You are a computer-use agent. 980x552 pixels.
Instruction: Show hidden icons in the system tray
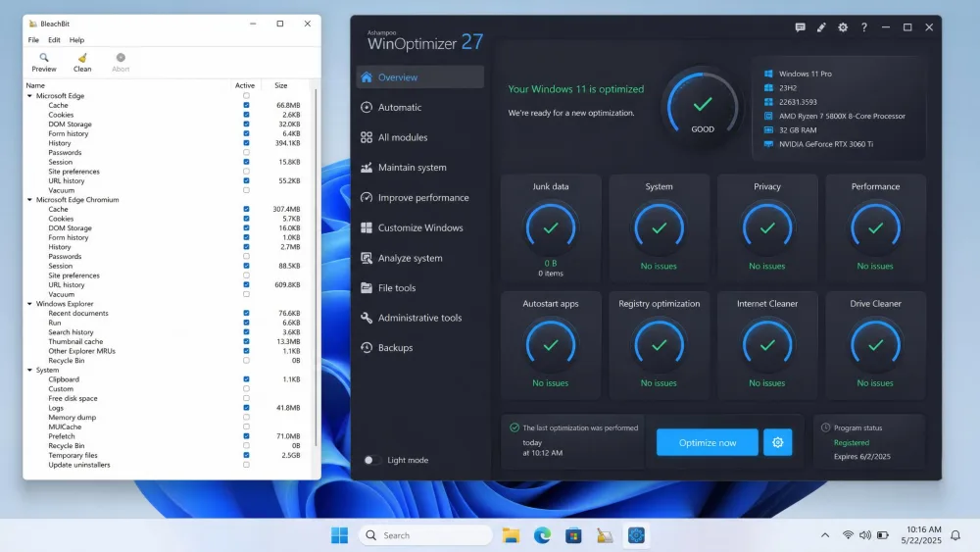click(825, 535)
